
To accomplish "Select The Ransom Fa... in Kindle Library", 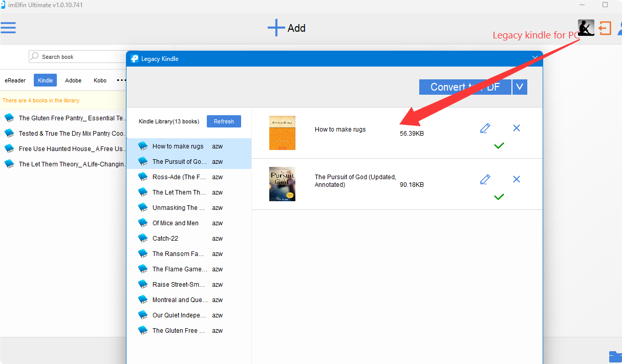I will 189,253.
